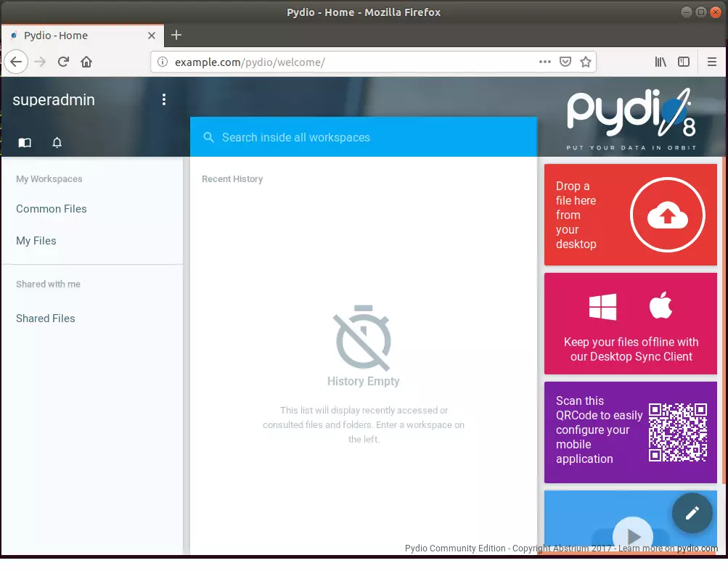Click the site information icon in URL bar
The height and width of the screenshot is (571, 728).
coord(163,62)
